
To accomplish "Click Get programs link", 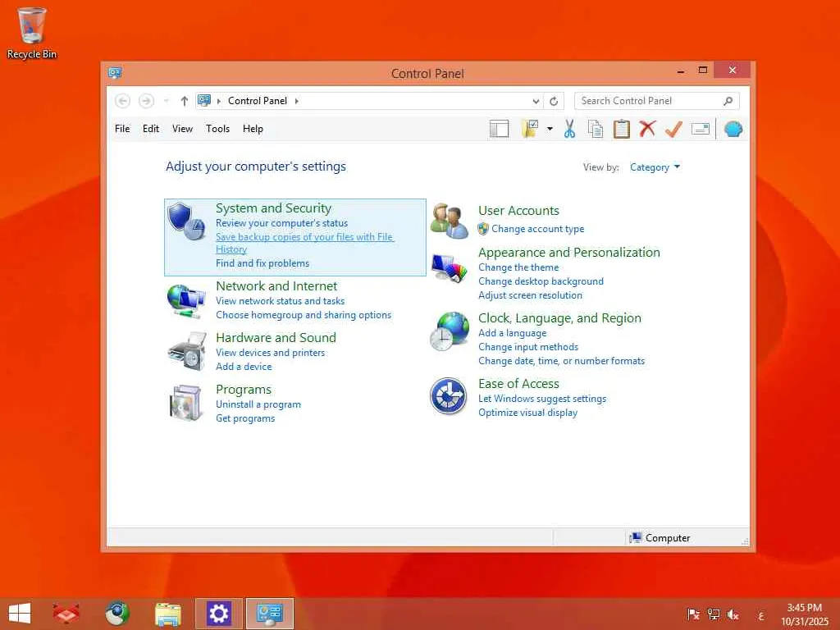I will coord(245,418).
